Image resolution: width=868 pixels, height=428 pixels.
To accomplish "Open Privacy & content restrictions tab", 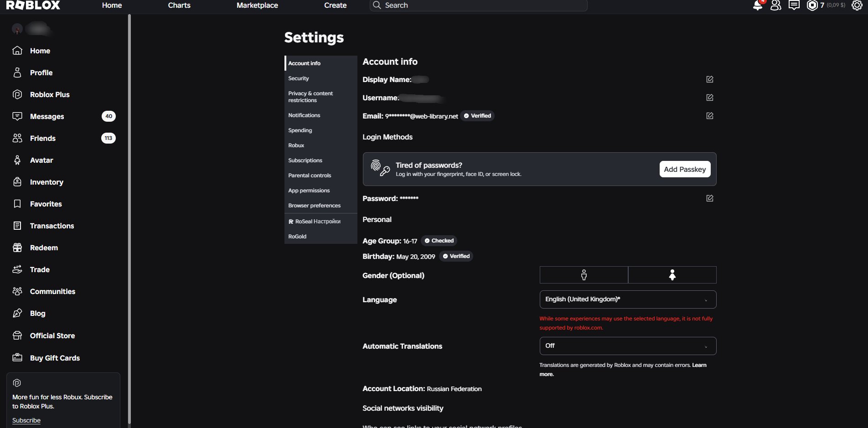I will click(x=321, y=97).
